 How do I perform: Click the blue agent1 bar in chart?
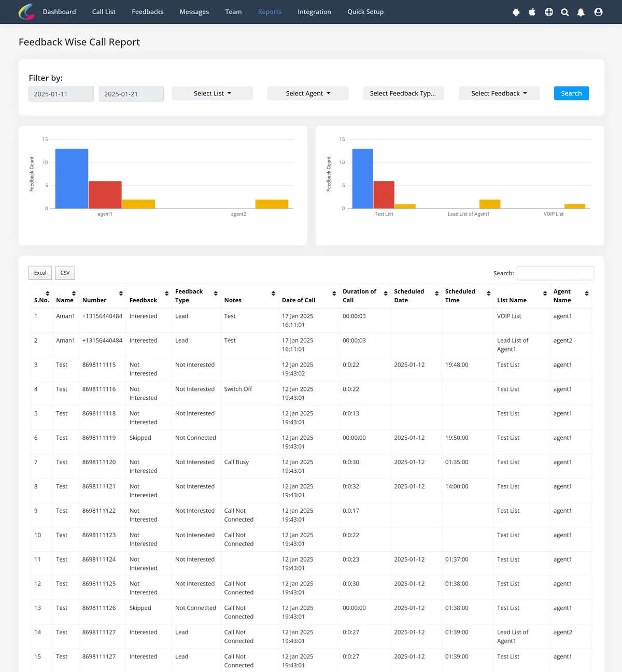point(72,179)
